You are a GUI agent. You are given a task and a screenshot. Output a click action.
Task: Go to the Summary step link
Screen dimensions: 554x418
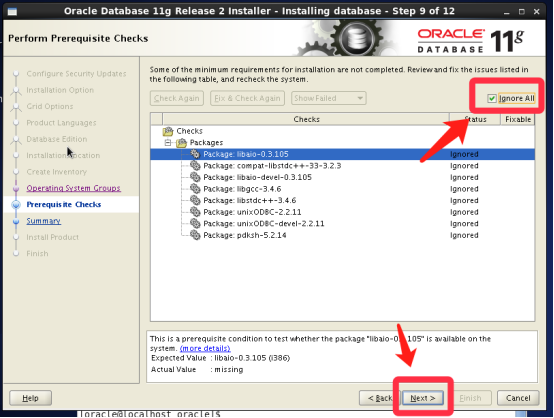coord(43,221)
